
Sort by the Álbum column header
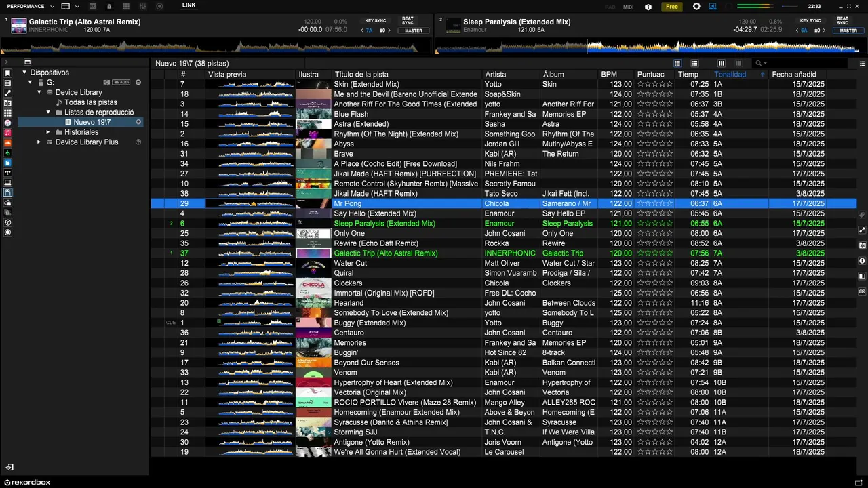click(x=569, y=75)
